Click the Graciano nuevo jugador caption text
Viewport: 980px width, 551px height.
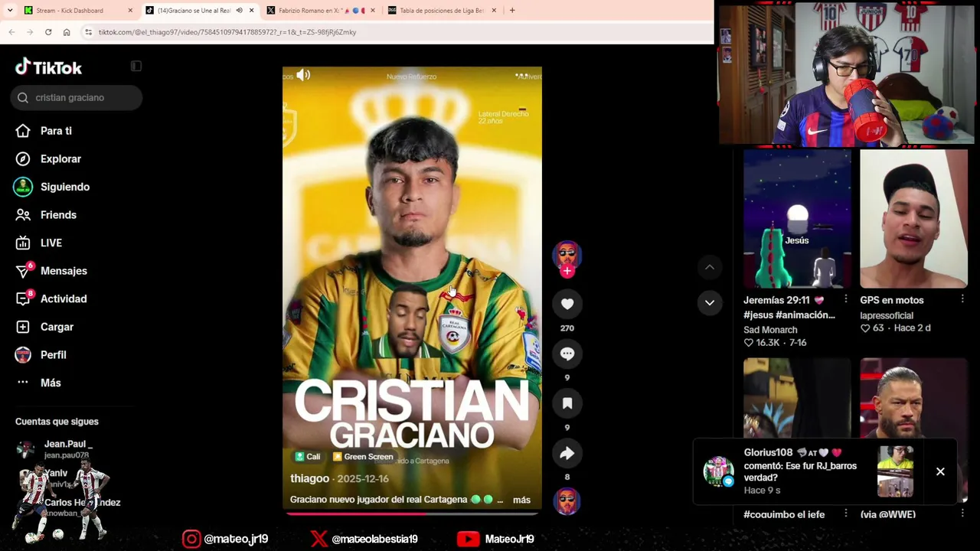pyautogui.click(x=378, y=500)
